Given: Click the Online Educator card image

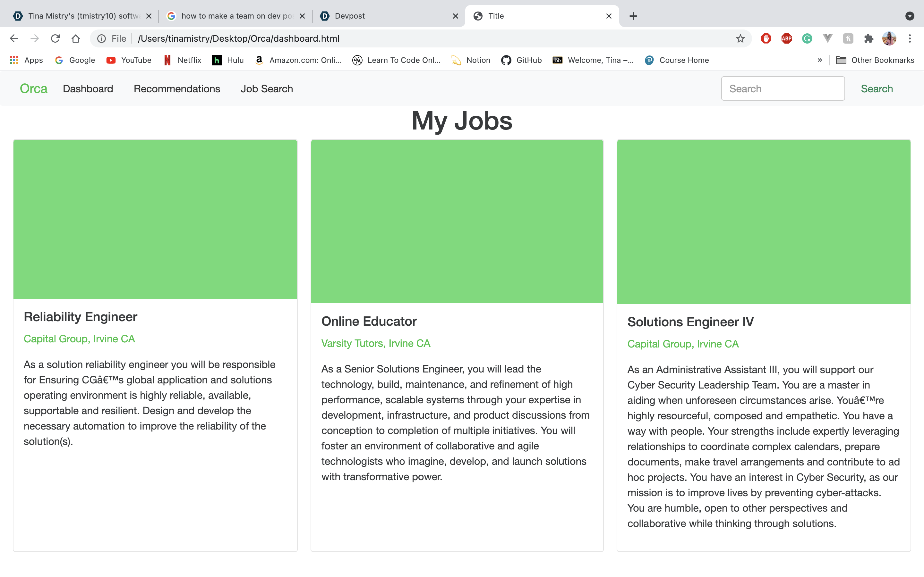Looking at the screenshot, I should pyautogui.click(x=457, y=221).
